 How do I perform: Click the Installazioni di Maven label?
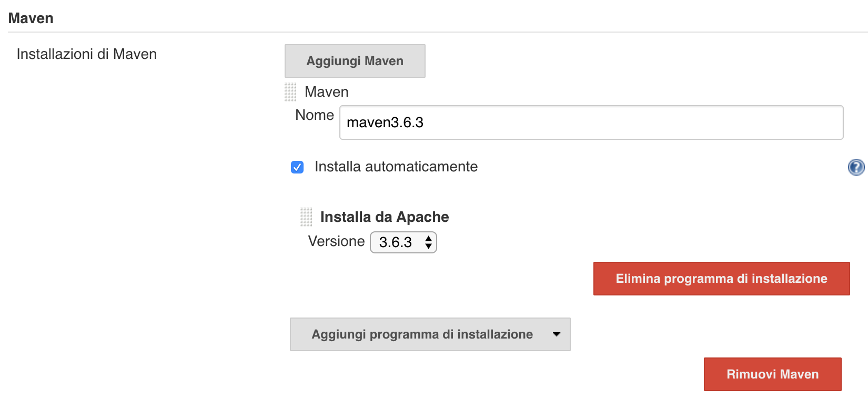(x=87, y=54)
